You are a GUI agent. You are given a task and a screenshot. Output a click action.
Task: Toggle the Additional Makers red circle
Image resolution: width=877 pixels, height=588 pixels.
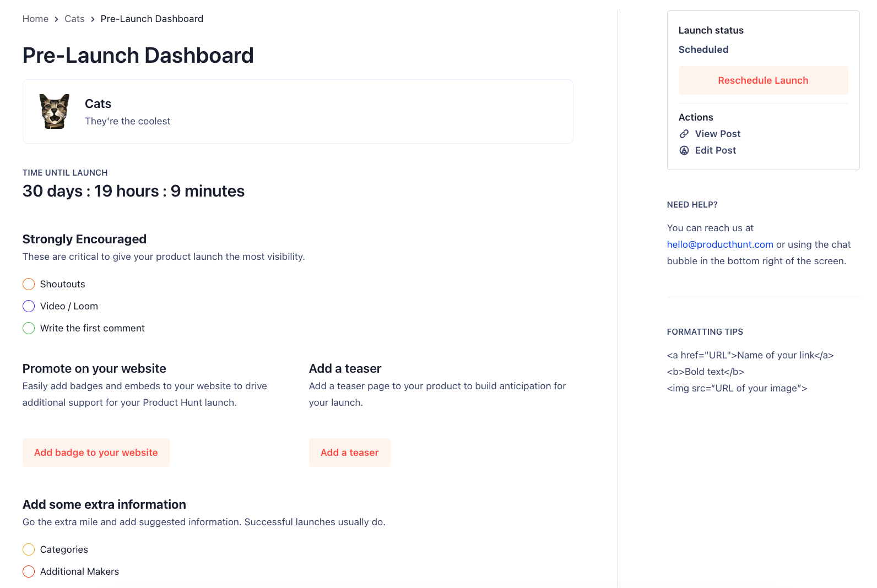point(29,571)
